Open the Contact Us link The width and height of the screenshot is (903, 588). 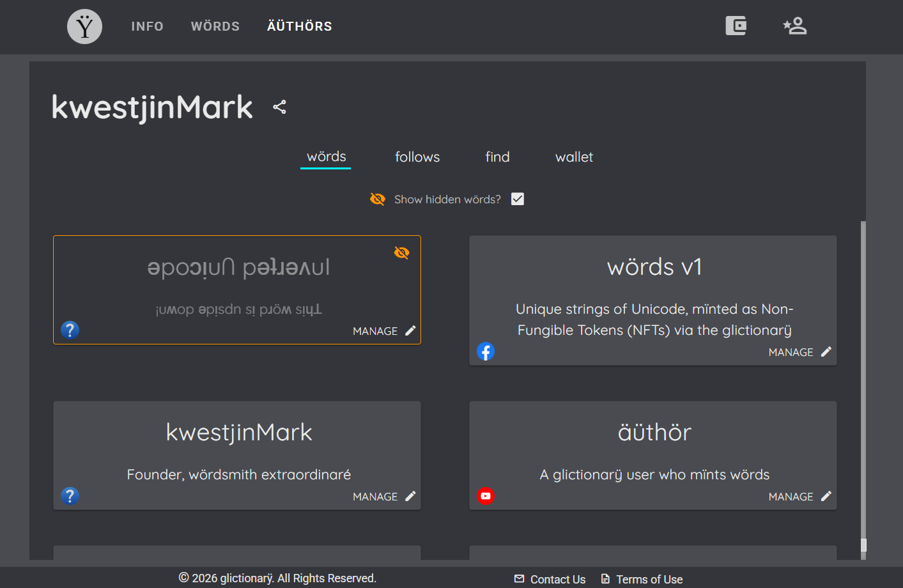pyautogui.click(x=558, y=579)
